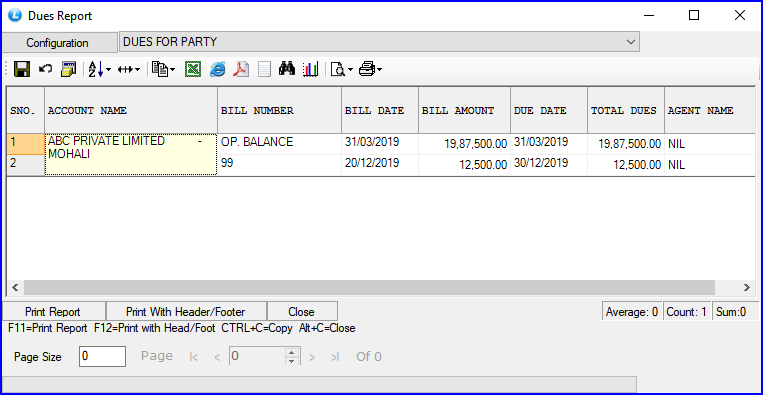This screenshot has width=763, height=395.
Task: Click the Page Size input field
Action: coord(102,357)
